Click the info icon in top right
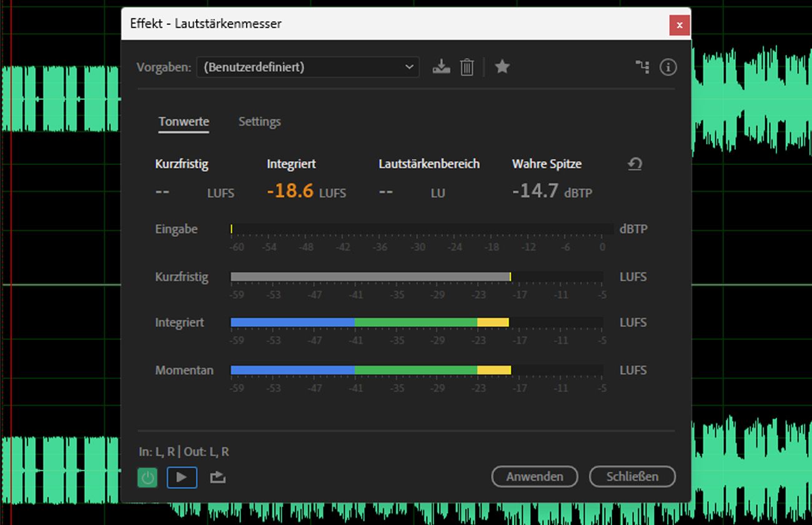Viewport: 812px width, 525px height. pyautogui.click(x=668, y=67)
